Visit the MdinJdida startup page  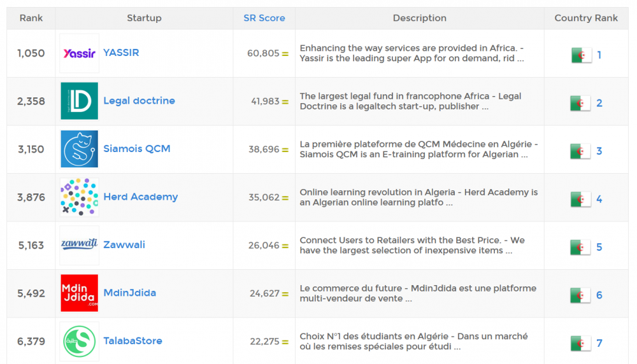pyautogui.click(x=129, y=293)
